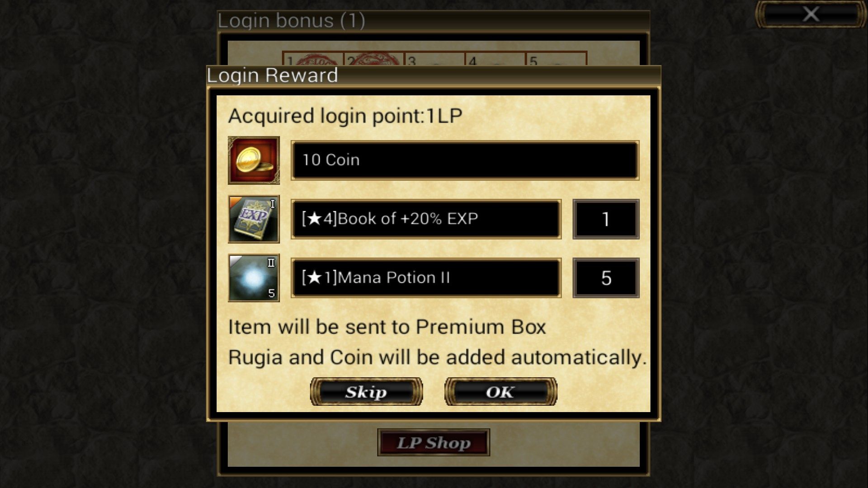The height and width of the screenshot is (488, 868).
Task: Select the day 1 stamped login slot
Action: click(x=313, y=59)
